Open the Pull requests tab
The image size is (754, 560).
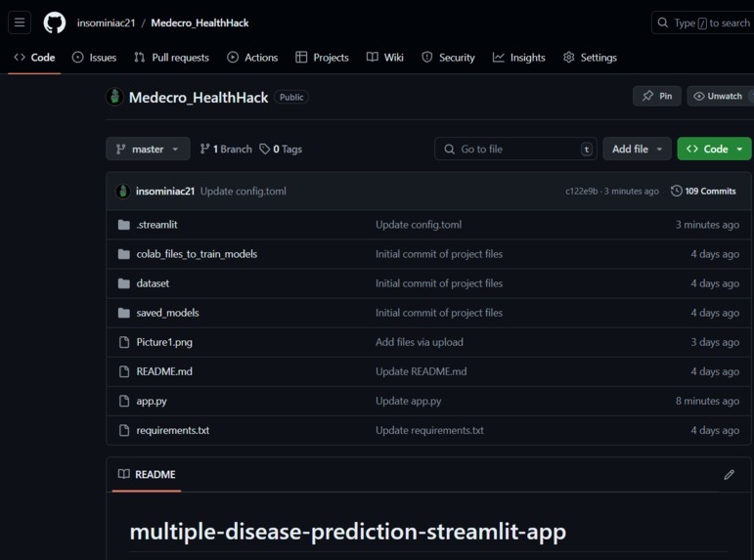pyautogui.click(x=172, y=58)
